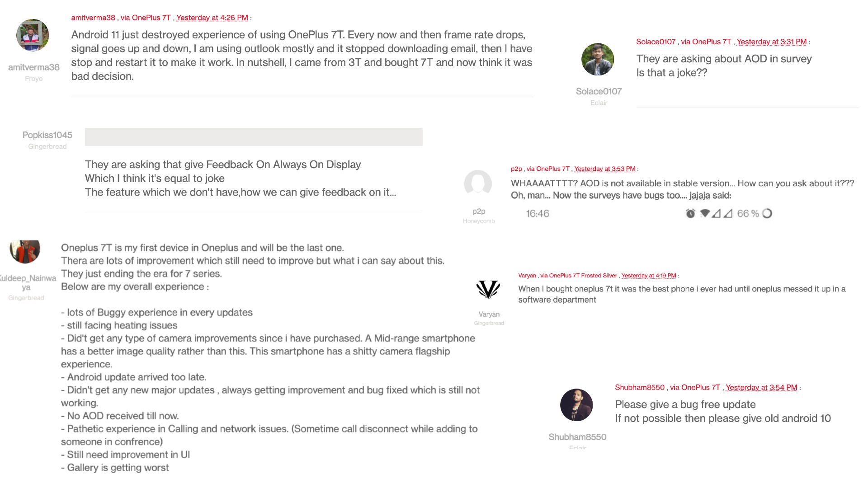
Task: Click Shubham8550's dark profile avatar
Action: [x=576, y=405]
